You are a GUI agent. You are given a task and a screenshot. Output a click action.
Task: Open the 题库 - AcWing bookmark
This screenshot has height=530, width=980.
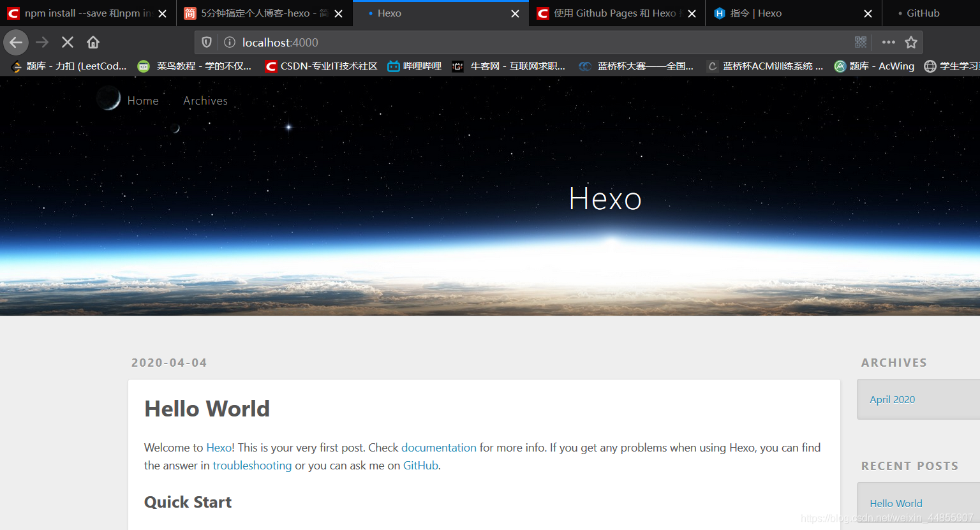tap(874, 66)
